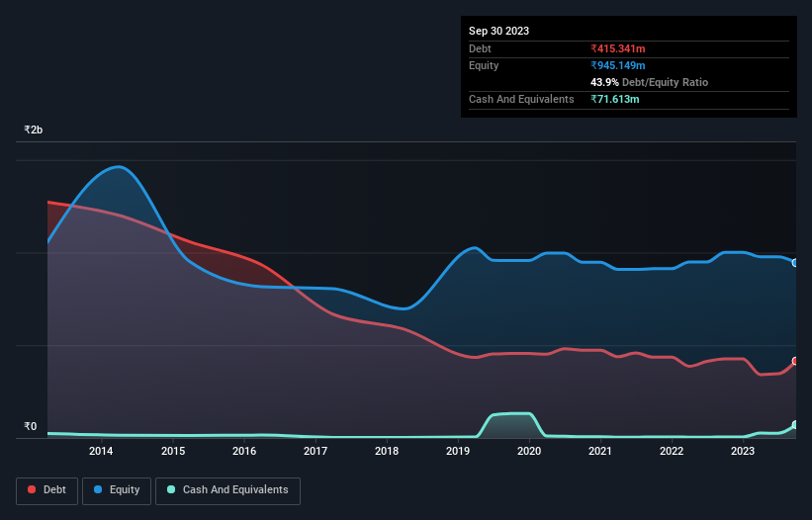Toggle the Equity series in legend

click(118, 489)
